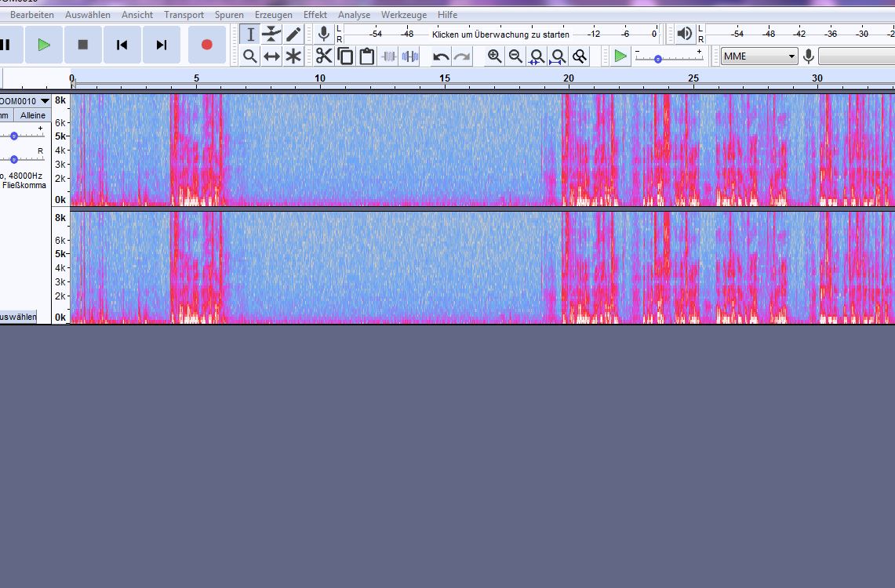
Task: Click the Cut scissors icon
Action: (x=324, y=56)
